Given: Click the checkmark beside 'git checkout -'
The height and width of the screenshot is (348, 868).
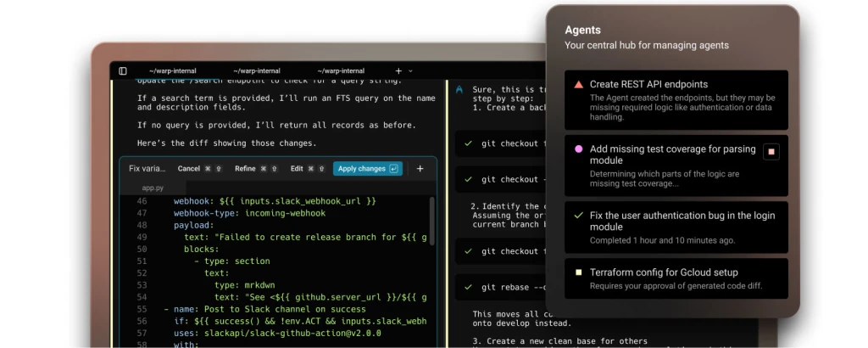Looking at the screenshot, I should (468, 180).
